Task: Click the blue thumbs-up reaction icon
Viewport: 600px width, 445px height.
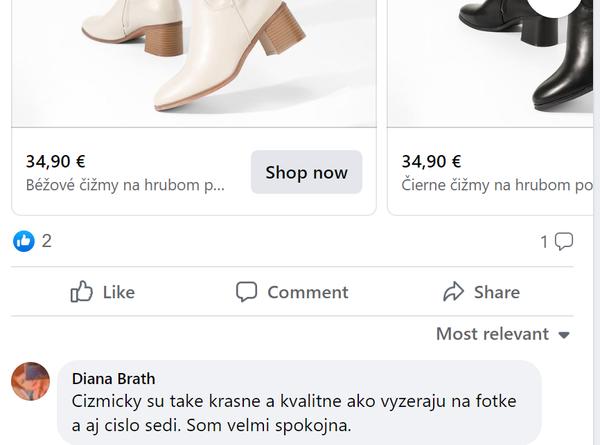Action: click(24, 241)
